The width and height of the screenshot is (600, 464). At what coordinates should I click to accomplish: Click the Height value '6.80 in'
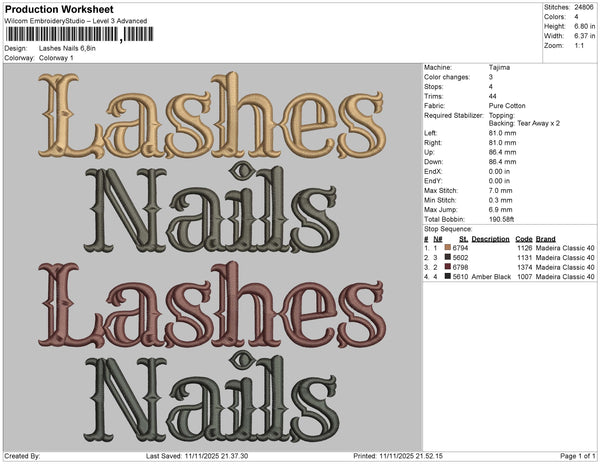584,26
